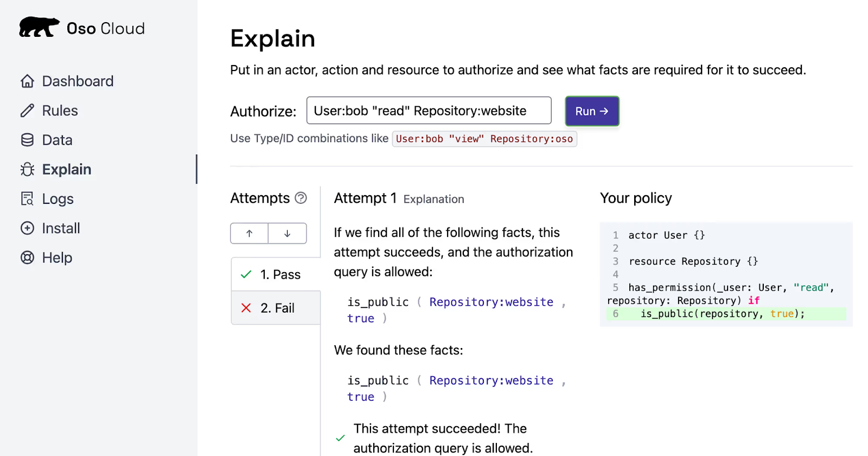Click the Data database icon
The image size is (868, 456).
(x=27, y=140)
